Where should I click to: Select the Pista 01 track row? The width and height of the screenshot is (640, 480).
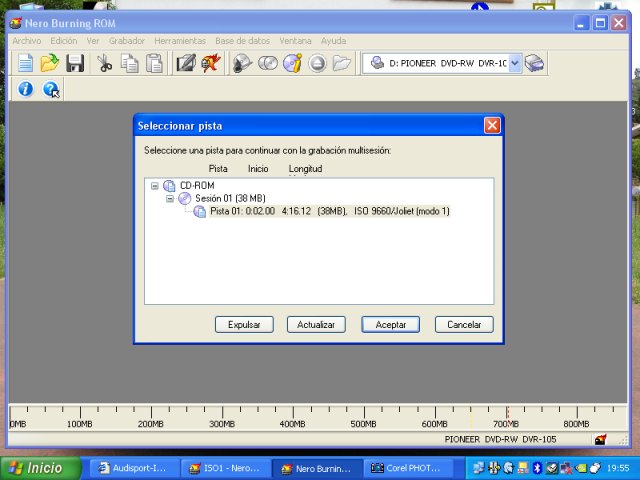coord(330,211)
